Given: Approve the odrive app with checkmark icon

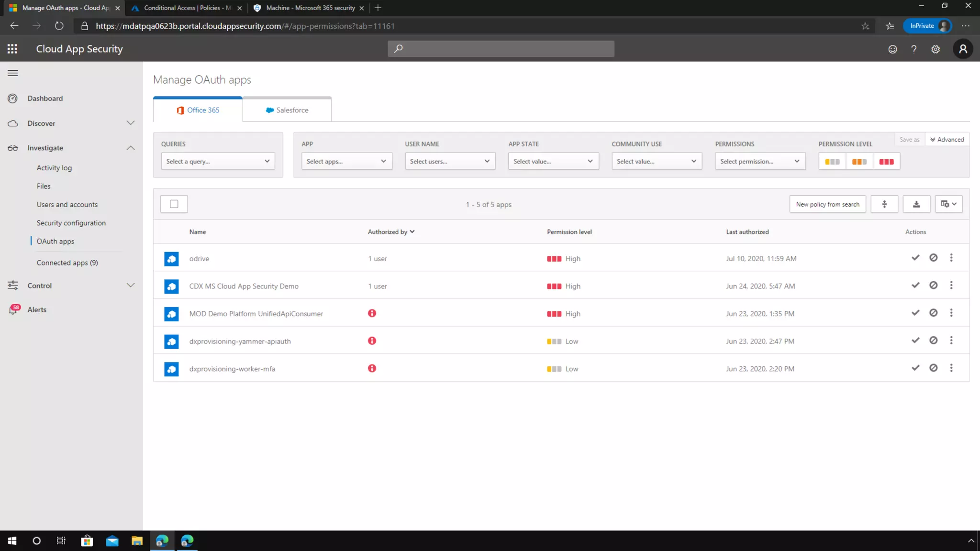Looking at the screenshot, I should [x=915, y=258].
